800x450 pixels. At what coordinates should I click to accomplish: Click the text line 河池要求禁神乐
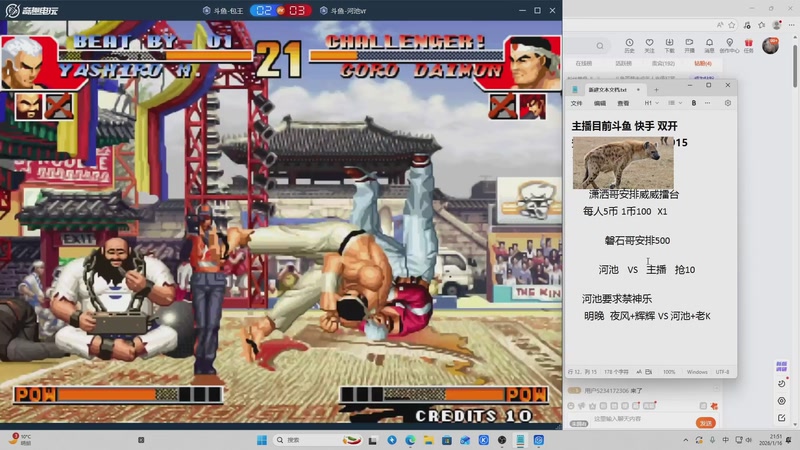click(617, 298)
